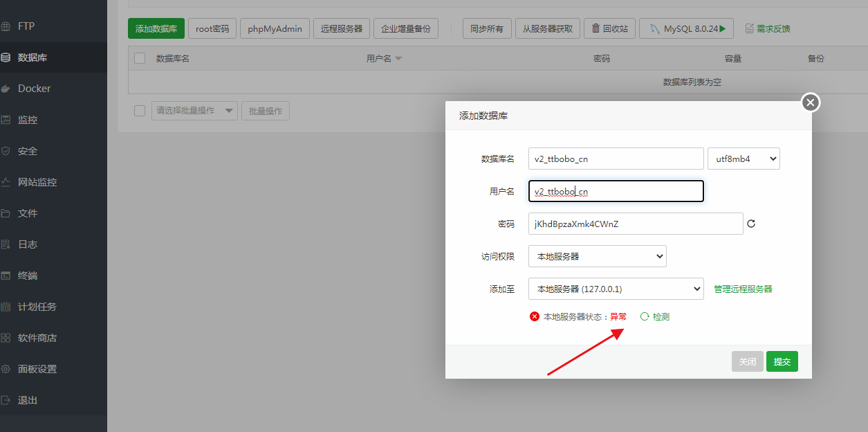Sort by 用户名 column arrow

[398, 59]
